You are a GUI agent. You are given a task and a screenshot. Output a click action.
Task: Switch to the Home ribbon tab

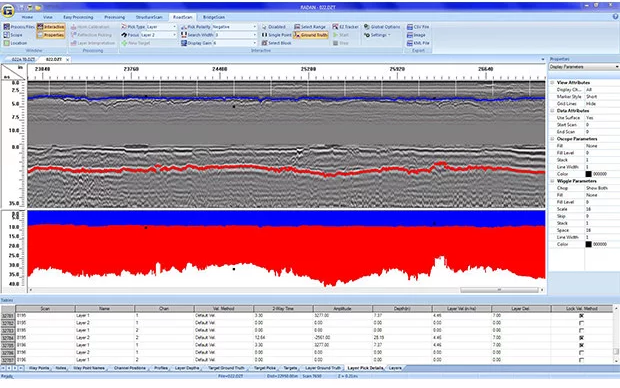27,17
